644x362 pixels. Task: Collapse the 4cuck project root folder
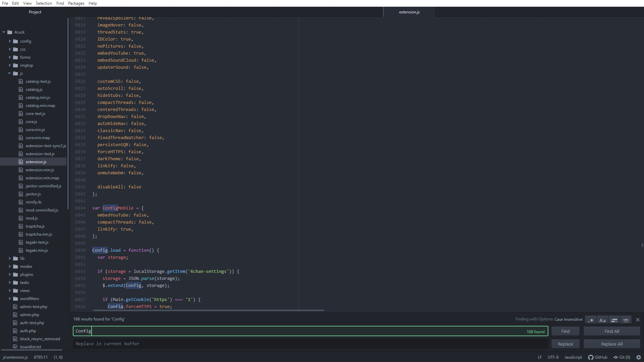[4, 32]
